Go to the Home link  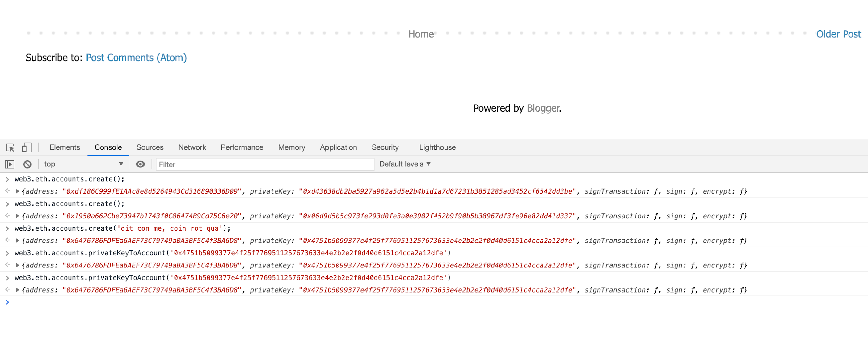tap(421, 34)
